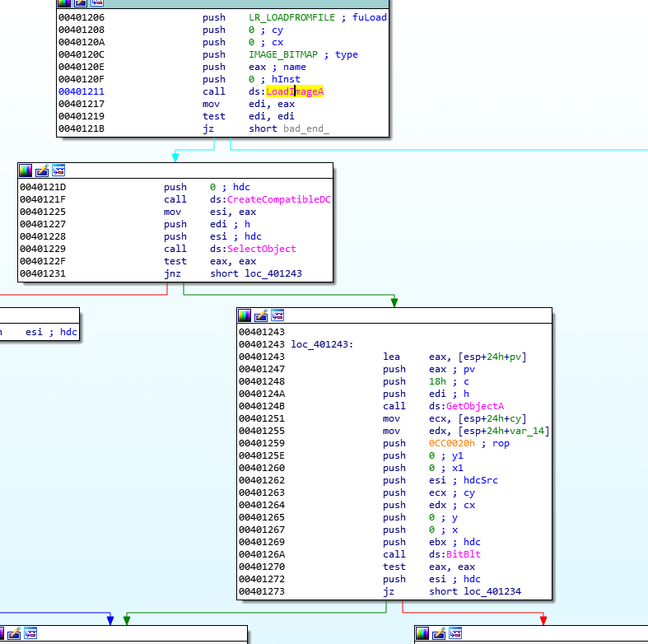Click the pencil icon on the bottom-left block
648x644 pixels.
[x=14, y=633]
